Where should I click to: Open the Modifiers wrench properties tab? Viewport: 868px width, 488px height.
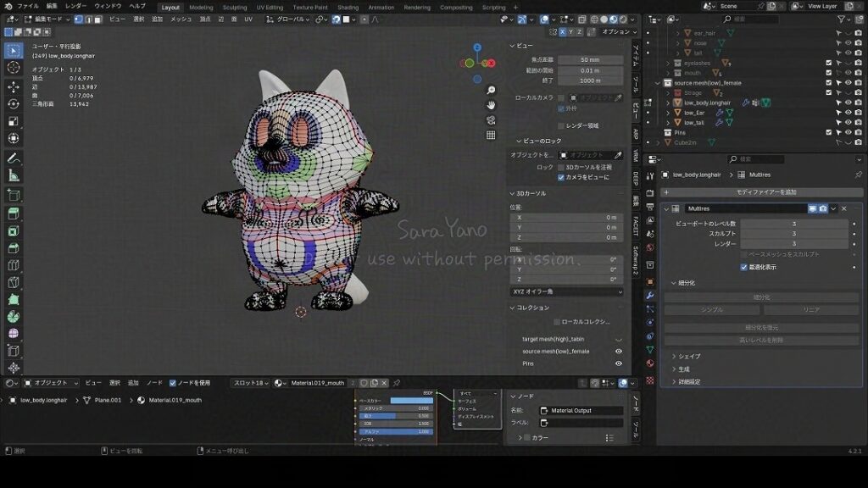coord(650,296)
